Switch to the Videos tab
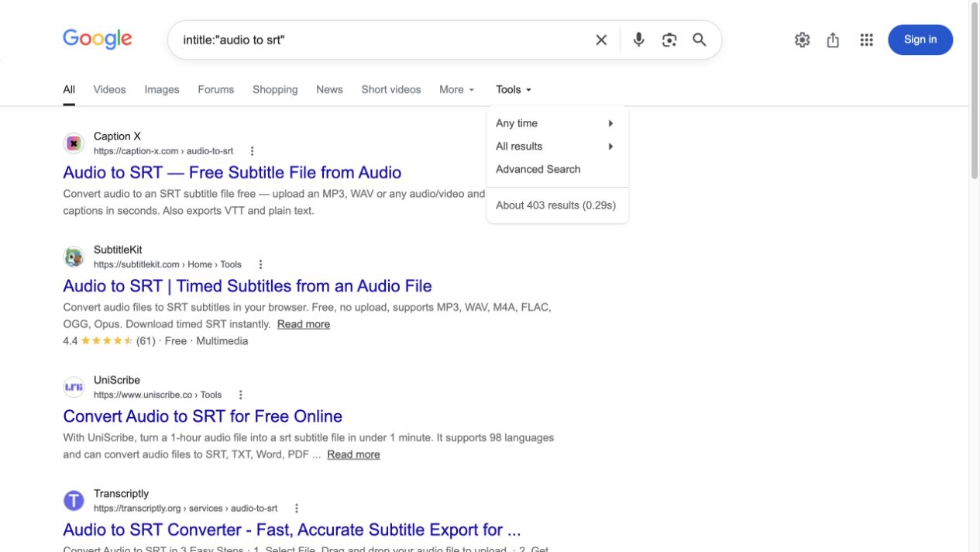This screenshot has width=980, height=552. [x=109, y=89]
